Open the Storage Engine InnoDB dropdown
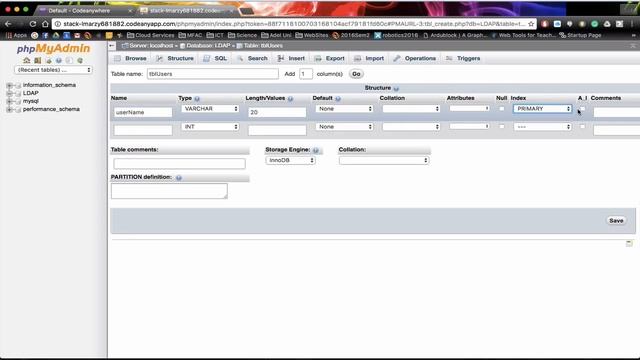Image resolution: width=640 pixels, height=360 pixels. click(290, 160)
